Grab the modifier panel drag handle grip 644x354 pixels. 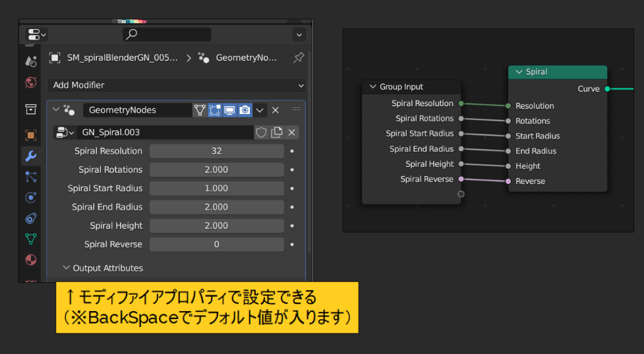tap(296, 109)
